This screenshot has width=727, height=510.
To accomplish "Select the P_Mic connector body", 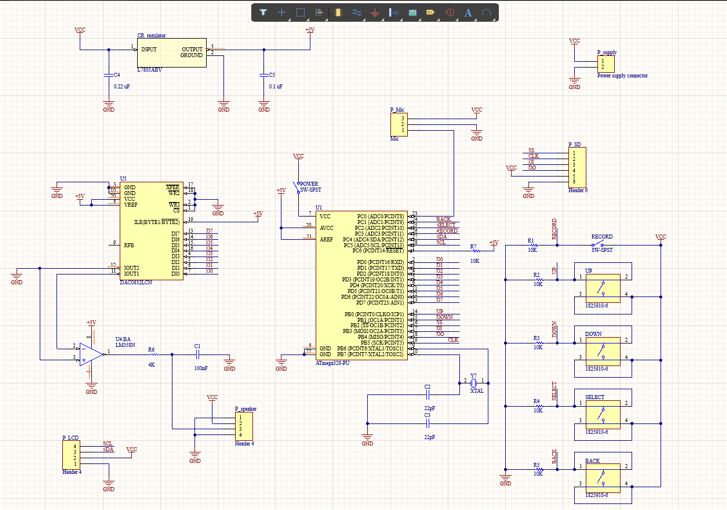I will tap(399, 125).
